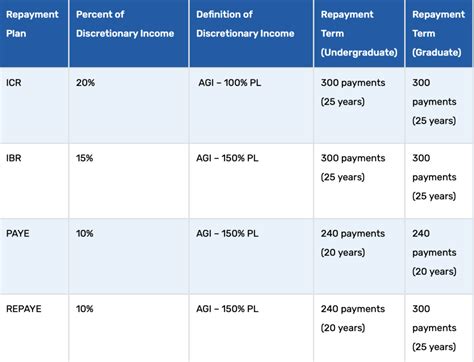Click PAYE undergraduate 240 payments cell
The height and width of the screenshot is (362, 474).
pos(359,257)
